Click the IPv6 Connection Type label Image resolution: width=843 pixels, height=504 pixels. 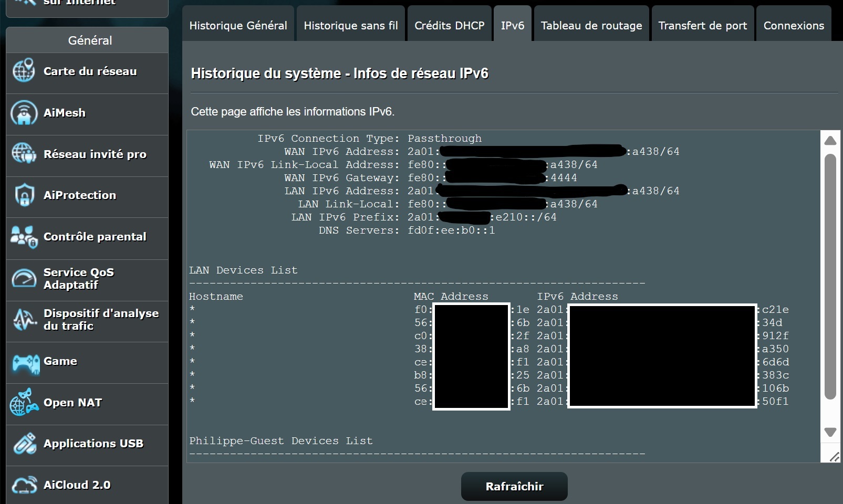pyautogui.click(x=328, y=139)
